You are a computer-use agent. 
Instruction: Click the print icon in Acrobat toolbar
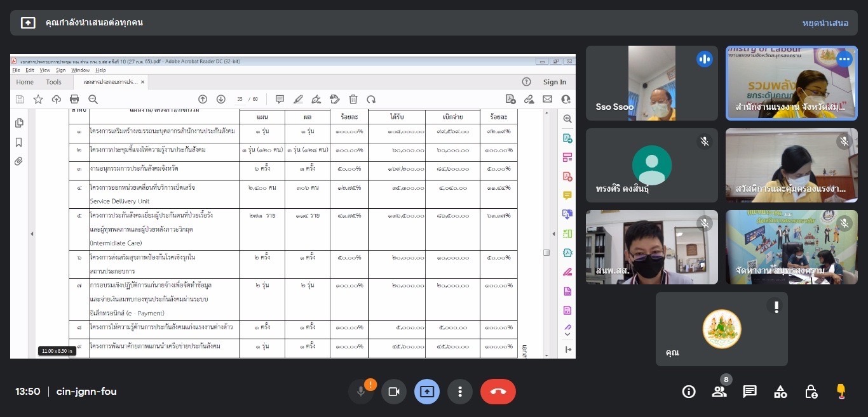click(x=74, y=99)
